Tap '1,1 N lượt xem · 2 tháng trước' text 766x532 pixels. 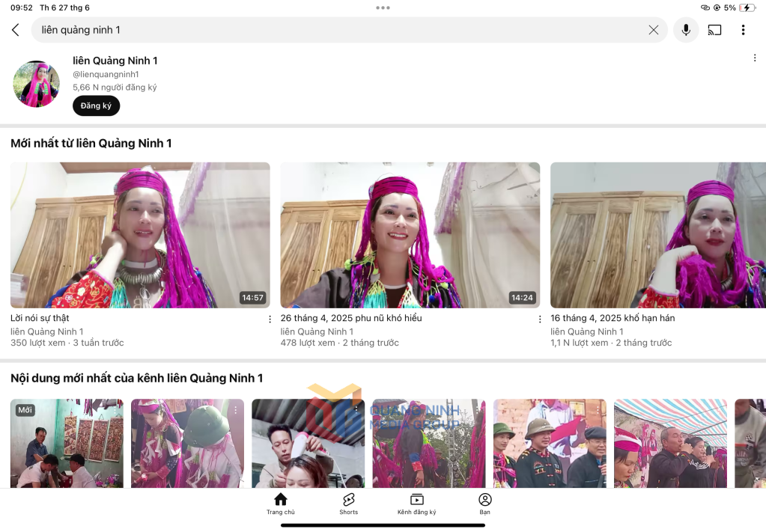tap(611, 343)
